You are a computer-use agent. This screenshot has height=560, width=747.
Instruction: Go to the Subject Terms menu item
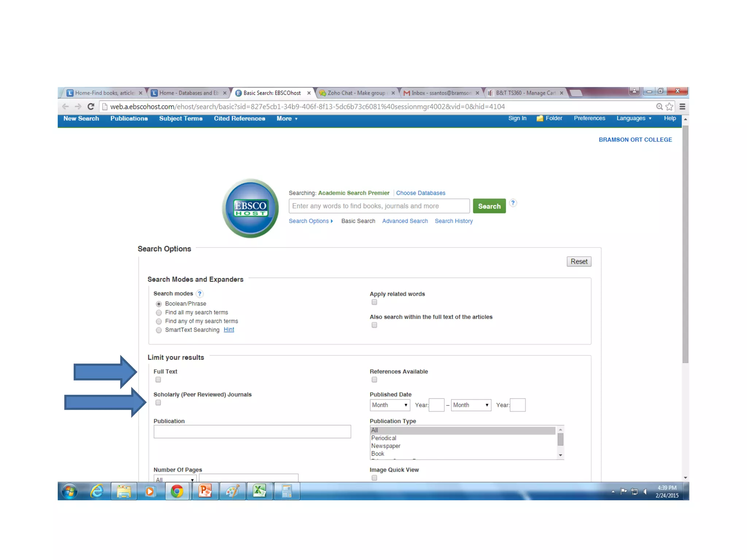(x=181, y=119)
